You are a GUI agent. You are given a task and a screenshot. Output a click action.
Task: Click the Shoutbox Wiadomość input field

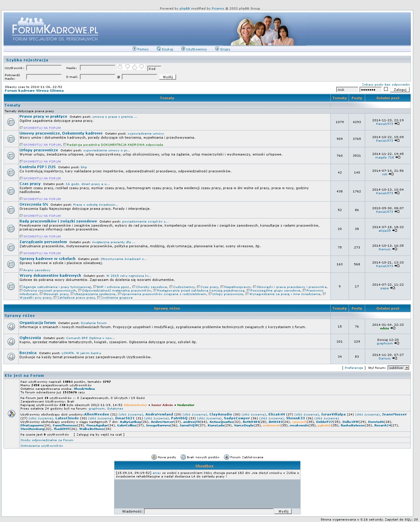coord(209,511)
